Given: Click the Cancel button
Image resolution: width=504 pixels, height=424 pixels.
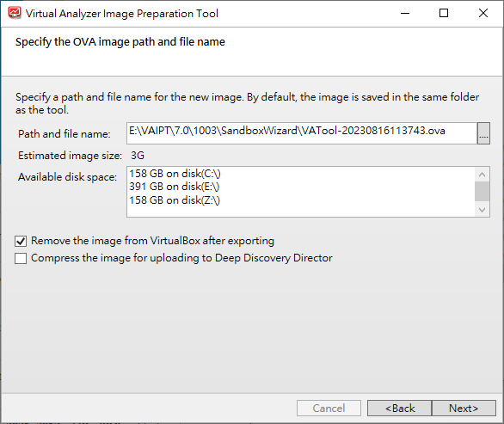Looking at the screenshot, I should 329,409.
